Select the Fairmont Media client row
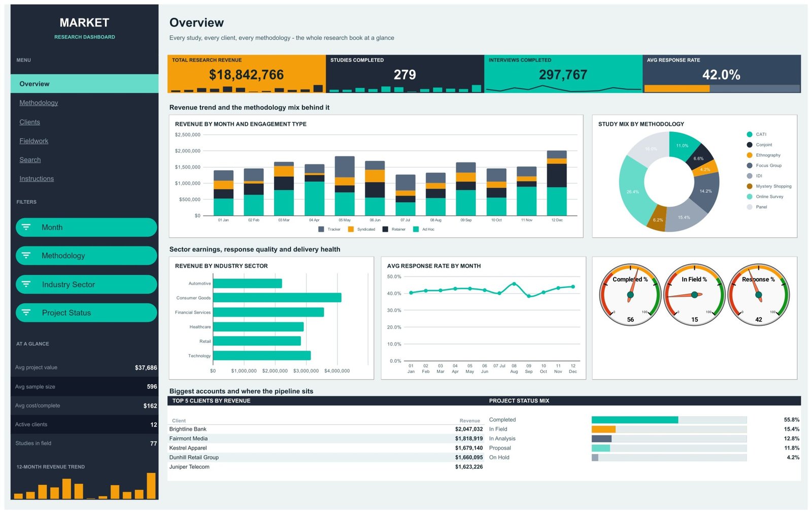812x514 pixels. 326,438
